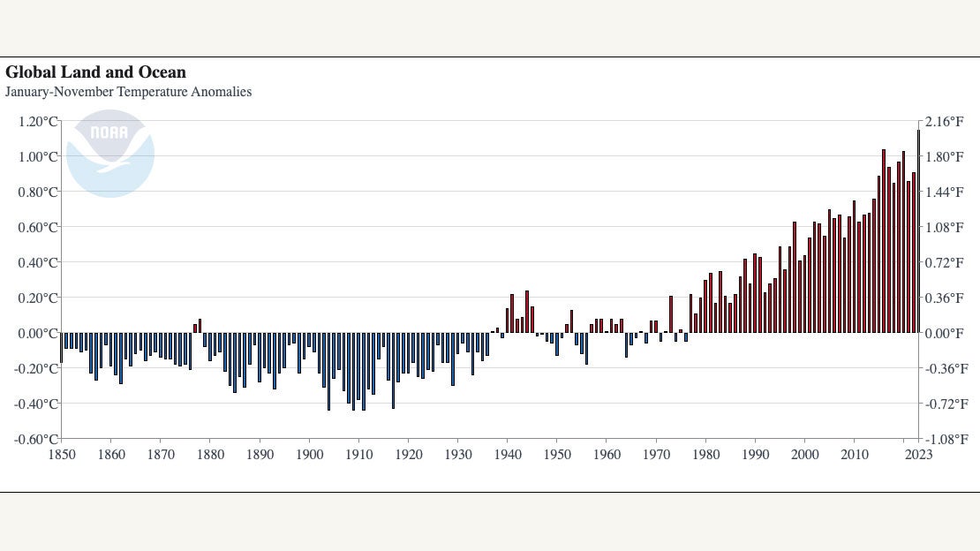
Task: Click the -0.60°C left axis label
Action: coord(37,439)
